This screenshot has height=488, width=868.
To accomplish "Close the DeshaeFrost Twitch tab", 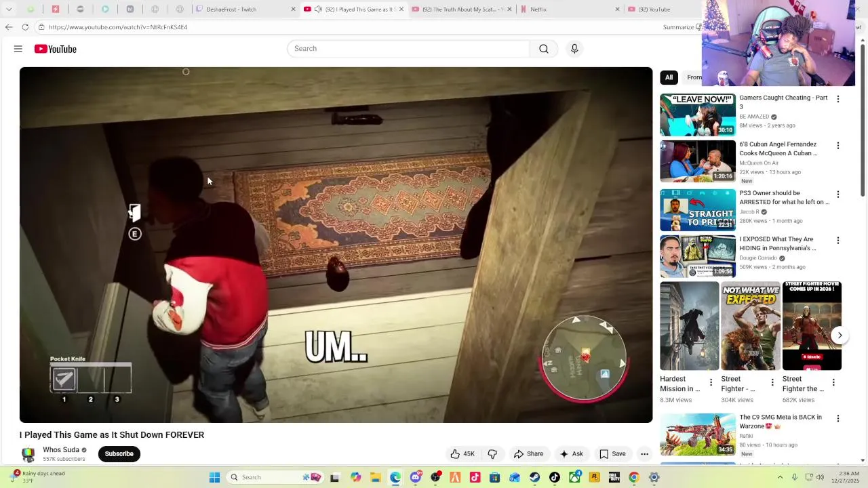I will [293, 9].
